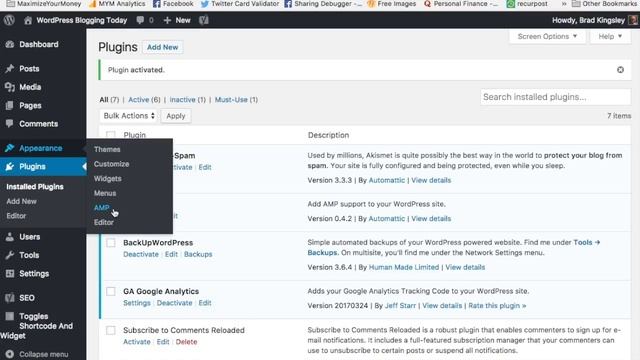Click the Collapse menu arrow icon
Viewport: 640px width, 360px height.
pyautogui.click(x=10, y=354)
